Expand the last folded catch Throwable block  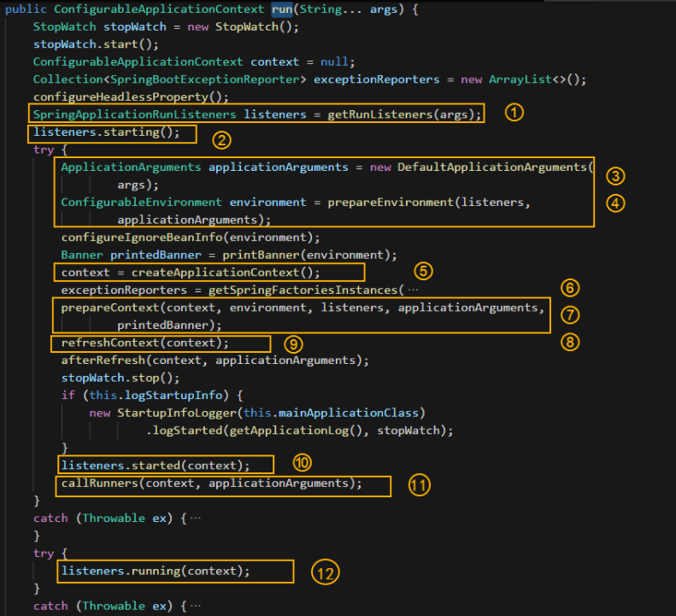point(196,606)
